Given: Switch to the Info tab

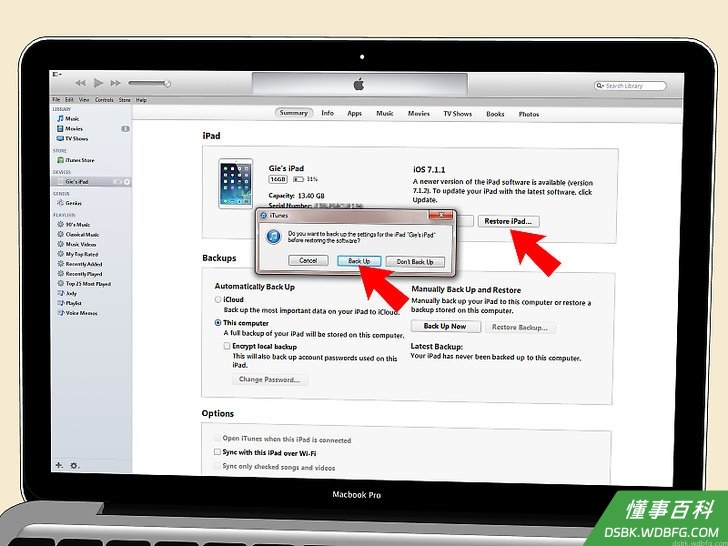Looking at the screenshot, I should (x=327, y=113).
